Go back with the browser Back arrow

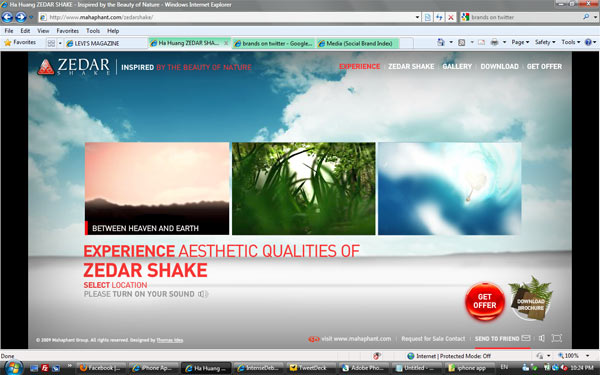click(7, 17)
